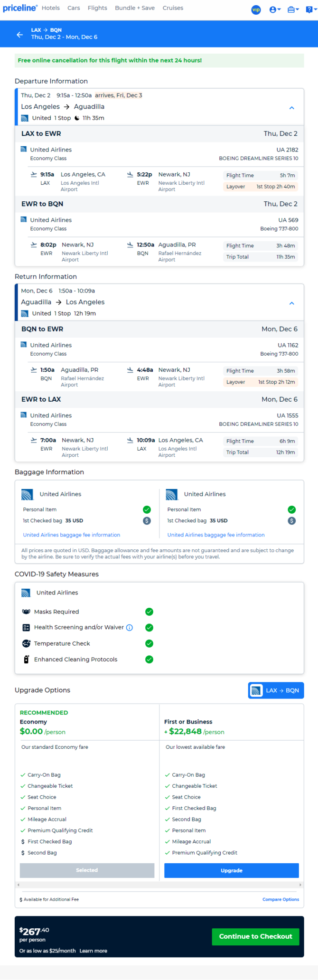Screen dimensions: 318x980
Task: Open the VIP badge icon
Action: [256, 9]
